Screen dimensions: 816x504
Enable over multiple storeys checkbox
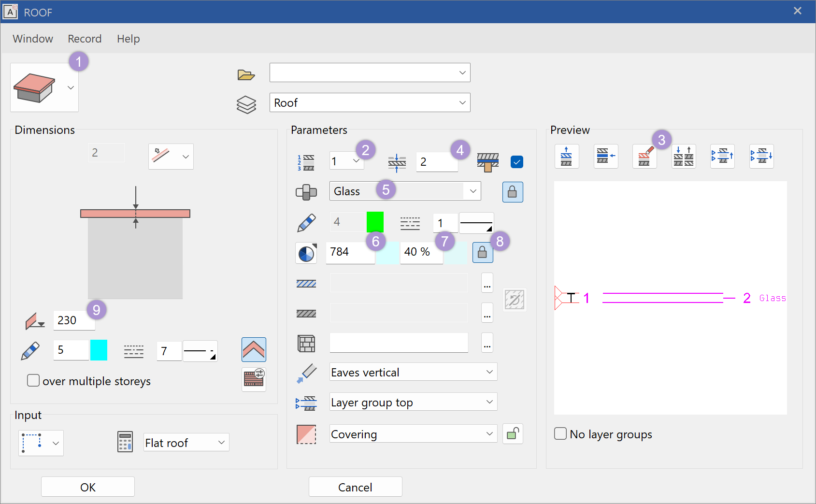click(x=33, y=381)
